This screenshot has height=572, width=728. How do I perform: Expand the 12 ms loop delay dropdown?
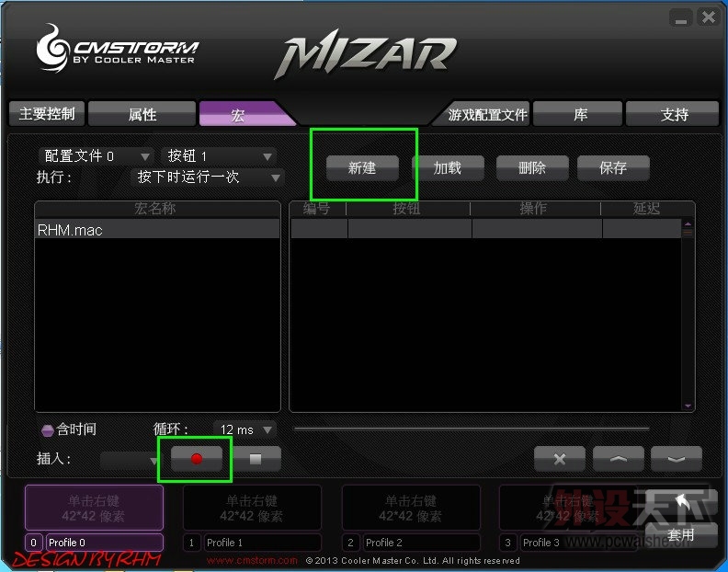point(245,429)
